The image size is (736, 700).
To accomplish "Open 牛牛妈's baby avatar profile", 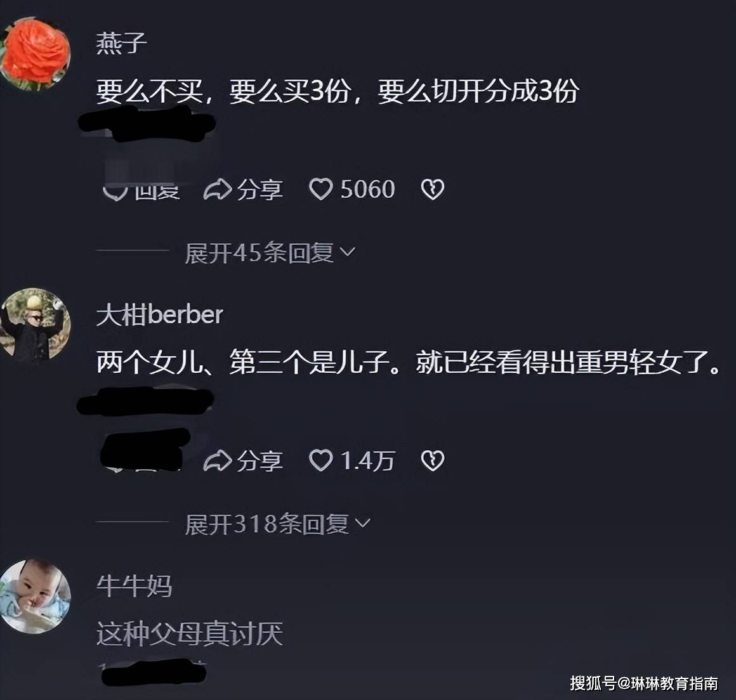I will click(35, 596).
